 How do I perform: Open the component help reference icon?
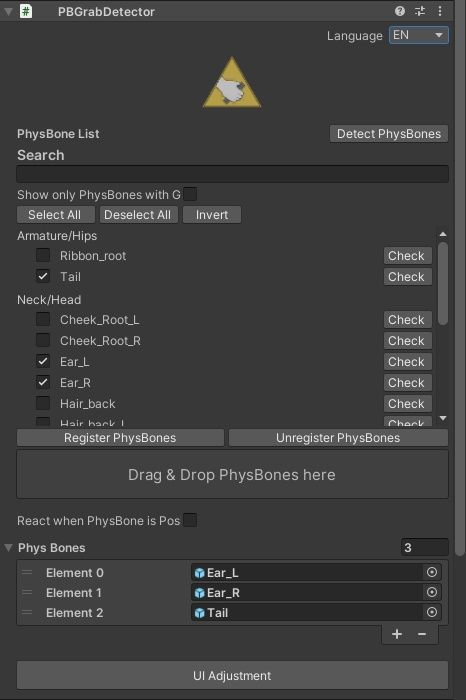[x=399, y=11]
